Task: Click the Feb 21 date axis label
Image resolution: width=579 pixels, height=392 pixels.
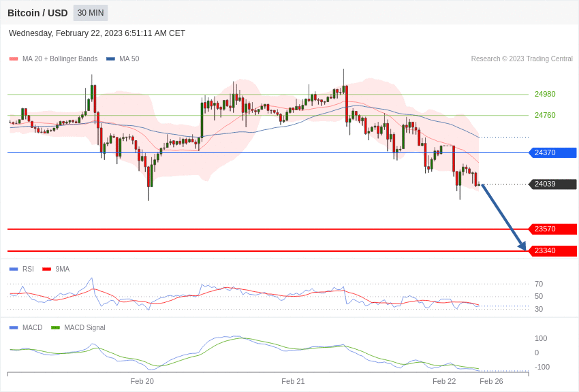Action: pyautogui.click(x=293, y=381)
